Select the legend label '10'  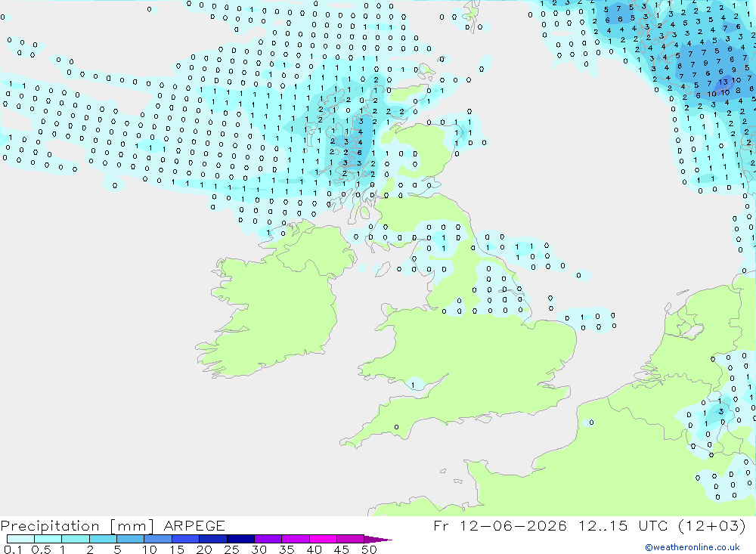(x=150, y=549)
